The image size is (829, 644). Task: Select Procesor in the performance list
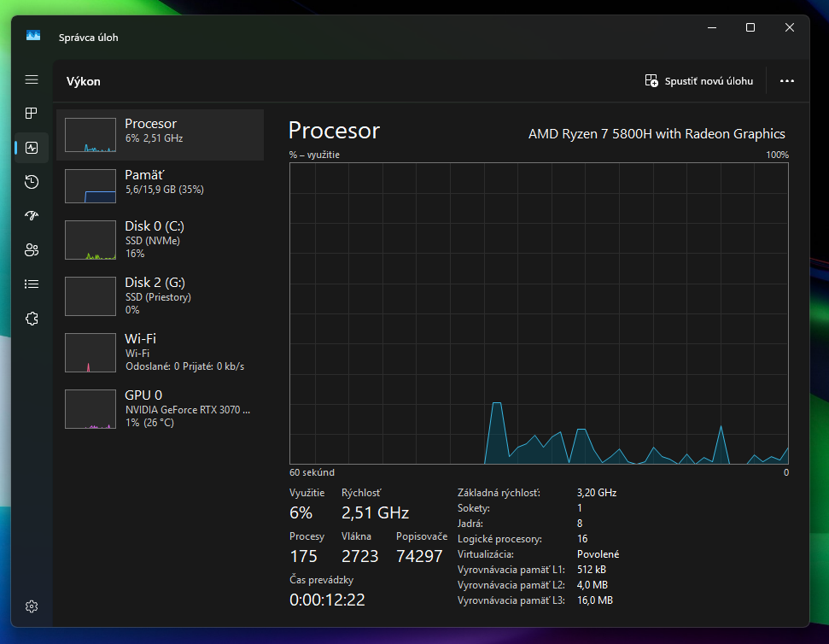(x=161, y=135)
